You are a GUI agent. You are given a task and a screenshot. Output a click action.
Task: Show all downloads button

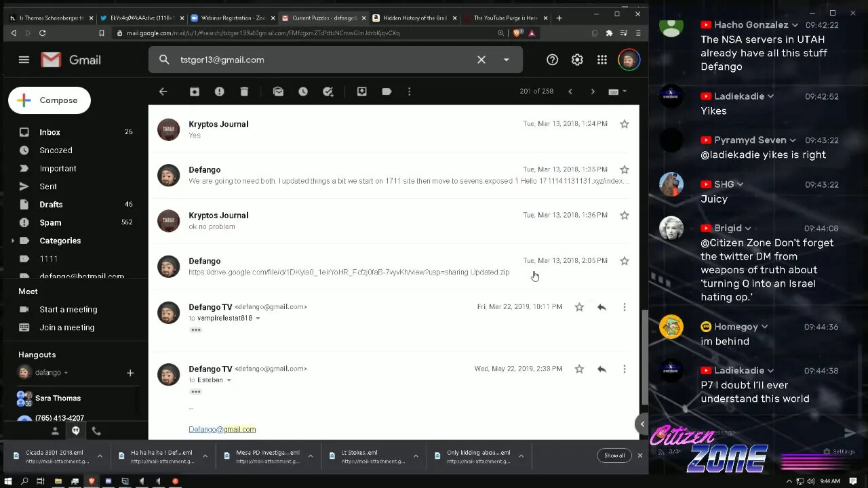614,455
